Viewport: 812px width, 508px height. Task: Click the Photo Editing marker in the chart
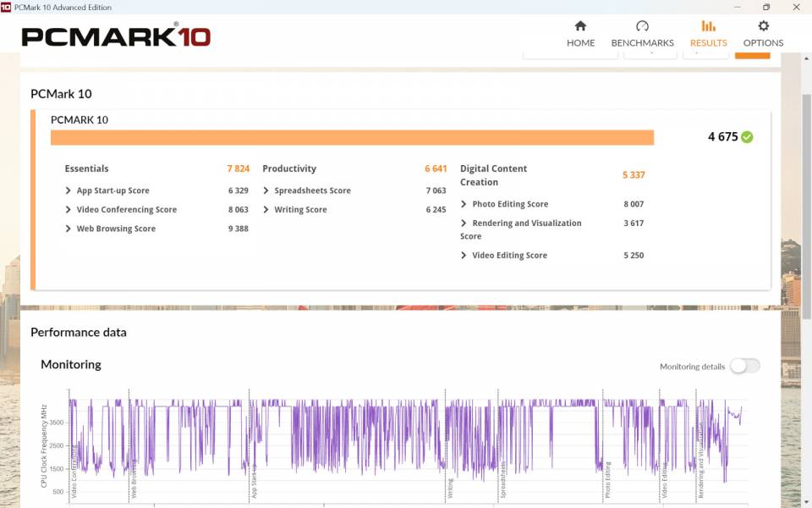click(607, 479)
